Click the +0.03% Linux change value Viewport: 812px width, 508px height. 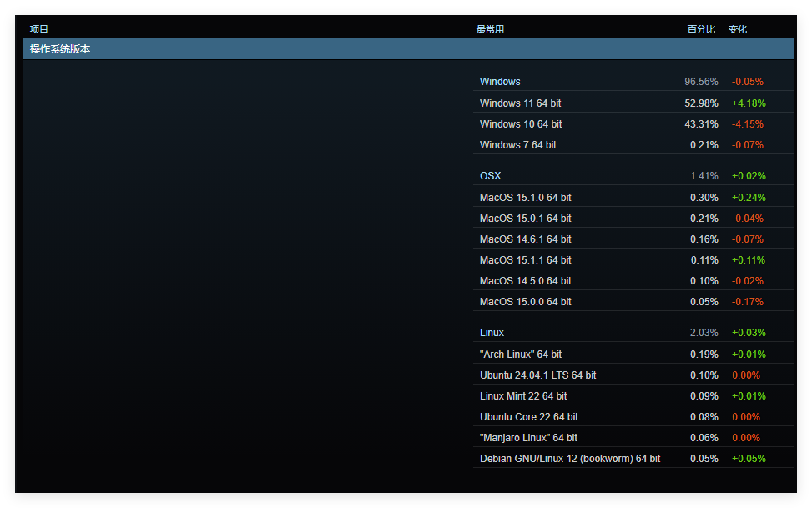point(749,333)
